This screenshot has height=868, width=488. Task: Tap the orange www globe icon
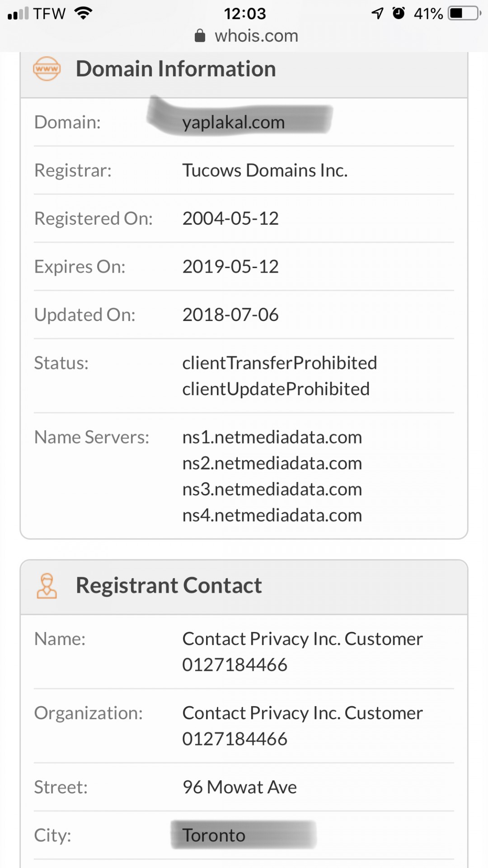pos(47,69)
